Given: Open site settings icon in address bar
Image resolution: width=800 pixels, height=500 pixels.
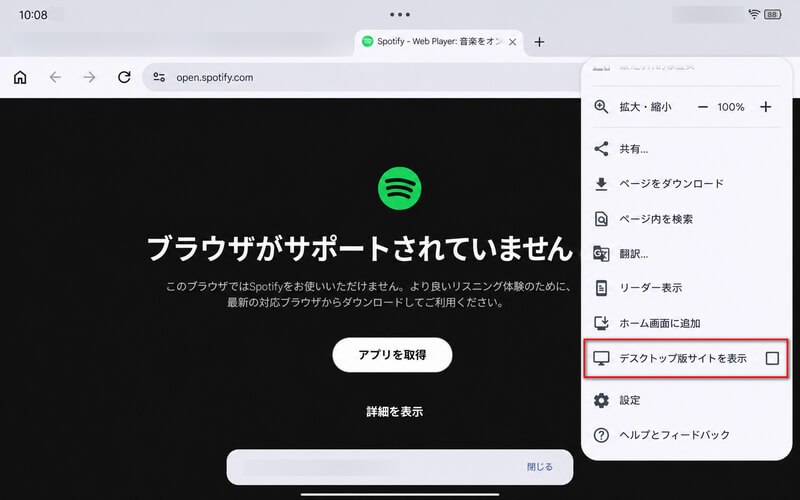Looking at the screenshot, I should 159,78.
